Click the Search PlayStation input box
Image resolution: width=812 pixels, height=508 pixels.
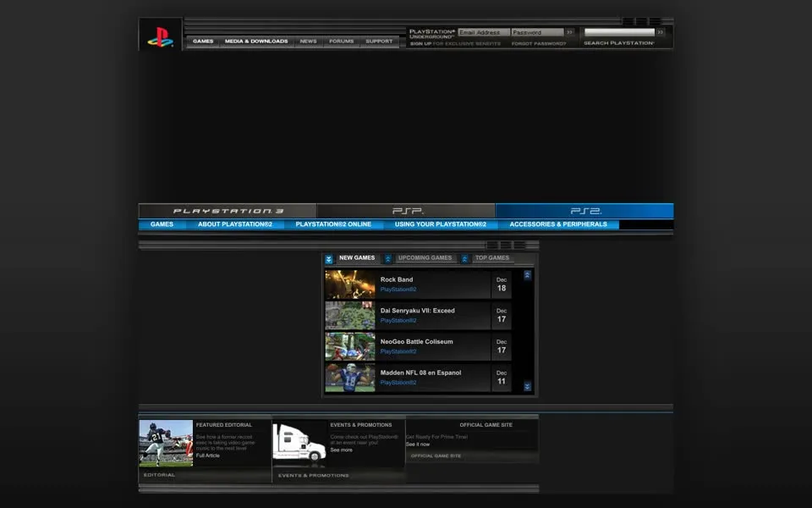(x=619, y=32)
